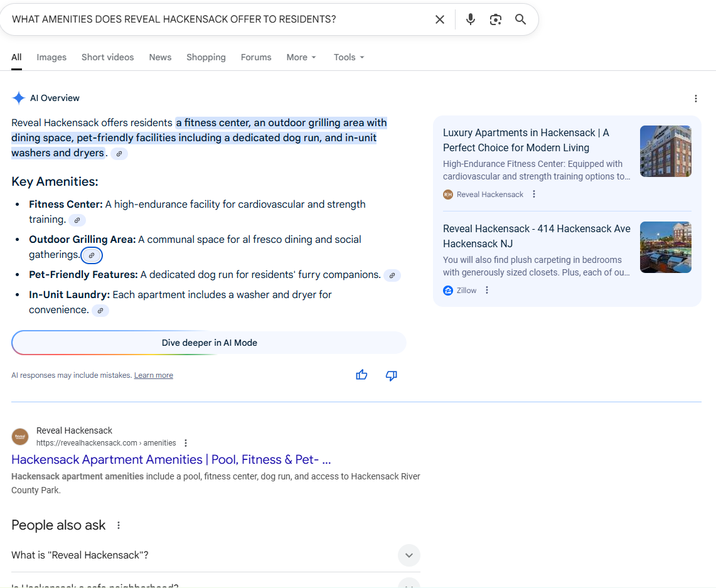Expand the More search filters dropdown
The height and width of the screenshot is (588, 716).
click(x=301, y=57)
